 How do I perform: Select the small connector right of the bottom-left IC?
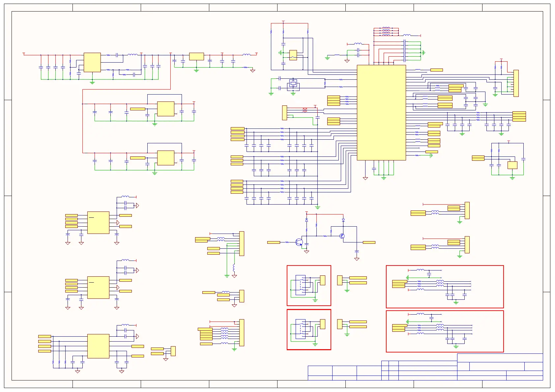tap(173, 351)
